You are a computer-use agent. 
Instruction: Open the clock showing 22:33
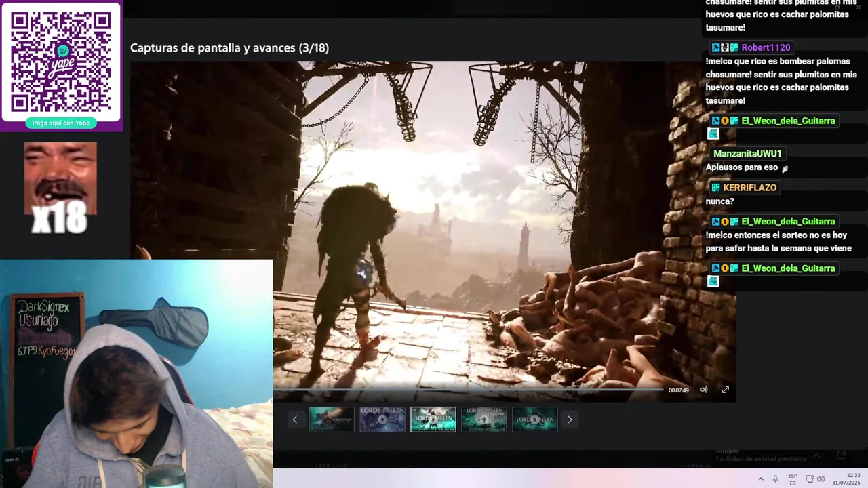(x=847, y=479)
